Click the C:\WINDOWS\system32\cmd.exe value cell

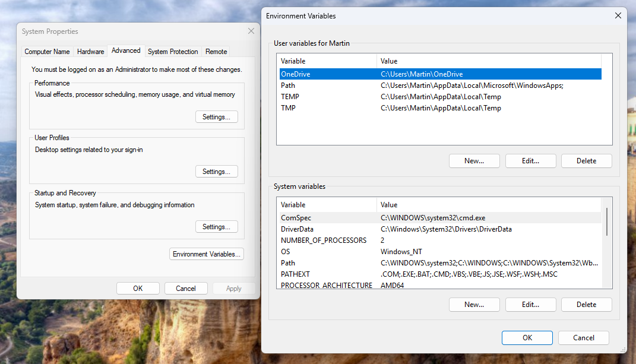tap(433, 217)
